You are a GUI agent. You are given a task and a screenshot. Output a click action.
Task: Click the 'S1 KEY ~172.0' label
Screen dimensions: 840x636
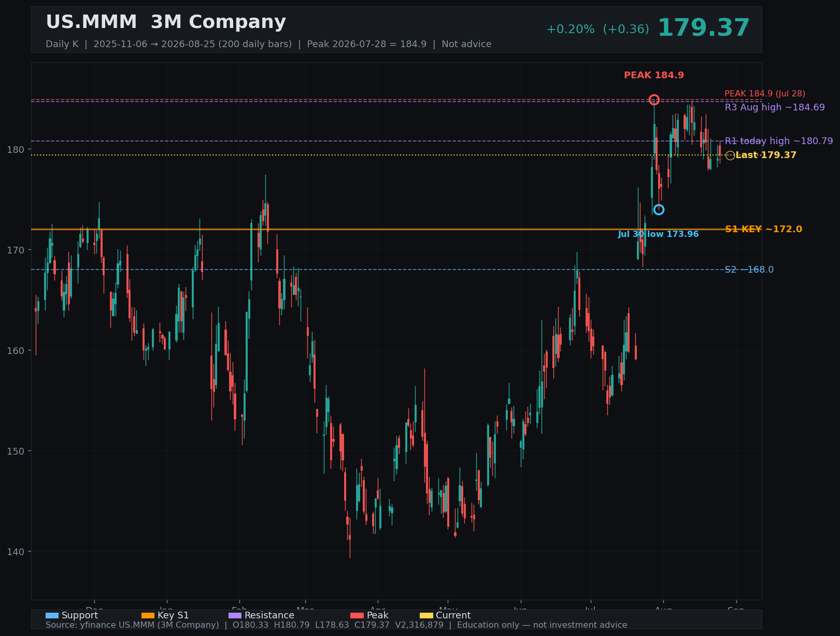coord(763,229)
